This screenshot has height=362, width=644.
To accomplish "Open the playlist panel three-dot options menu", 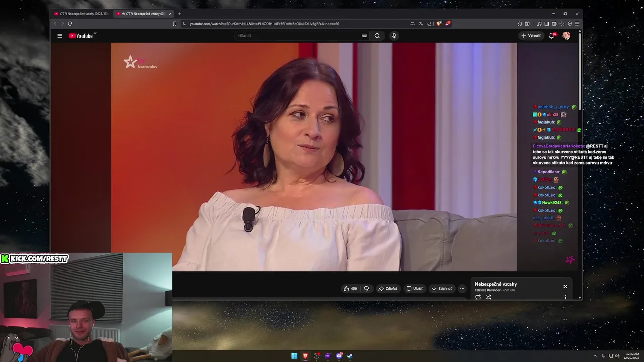I will point(565,297).
